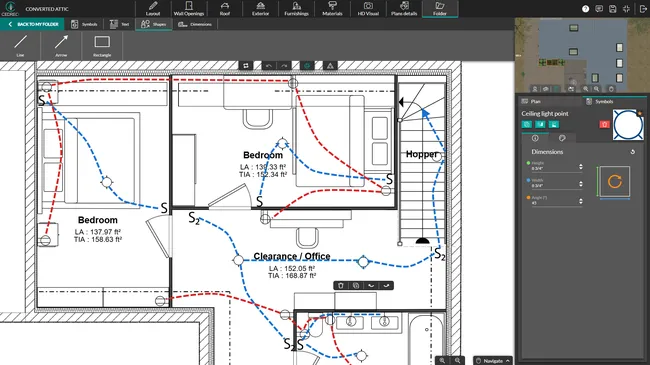Toggle the eye visibility icon in 3D preview
The width and height of the screenshot is (650, 365).
click(546, 89)
